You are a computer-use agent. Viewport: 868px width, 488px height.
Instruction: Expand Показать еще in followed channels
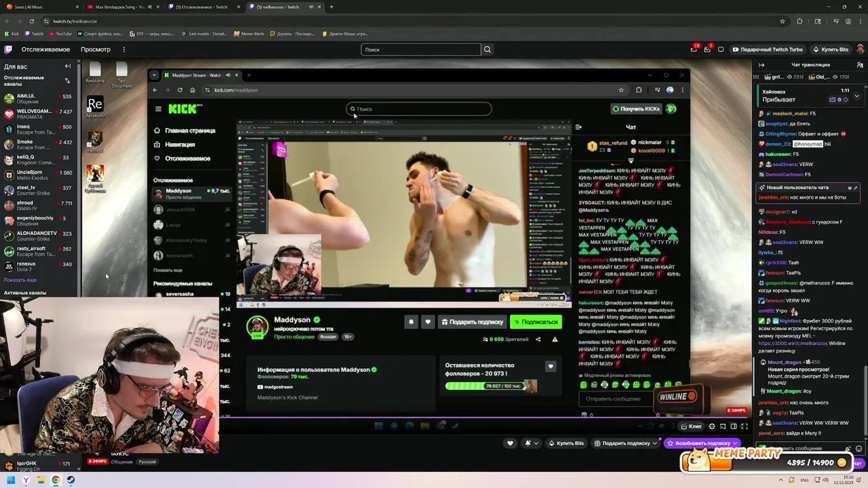20,280
